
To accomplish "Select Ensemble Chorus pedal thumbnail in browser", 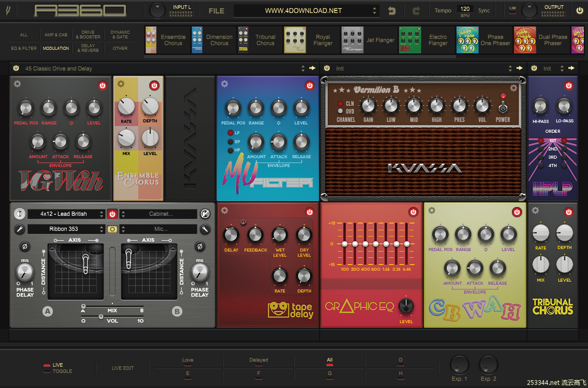I will (x=151, y=40).
